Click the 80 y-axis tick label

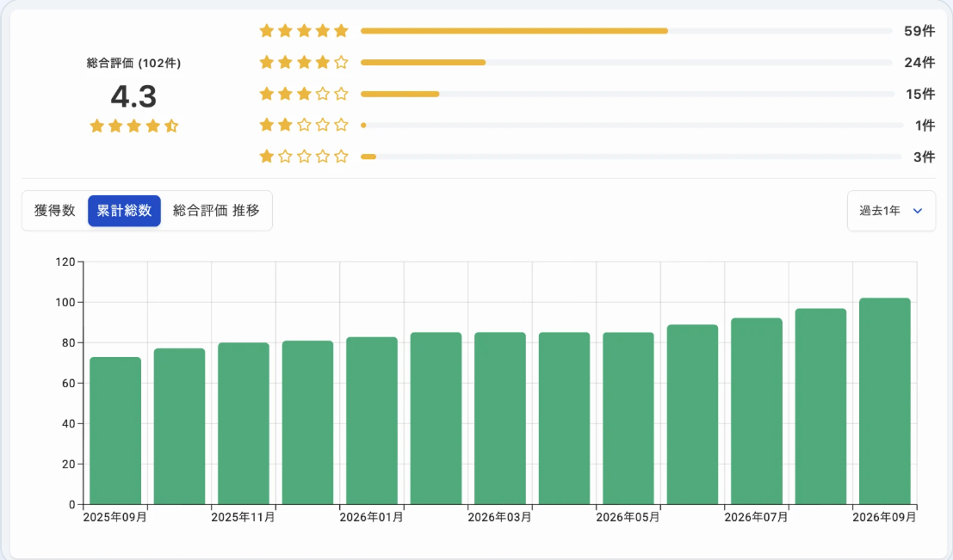point(68,343)
